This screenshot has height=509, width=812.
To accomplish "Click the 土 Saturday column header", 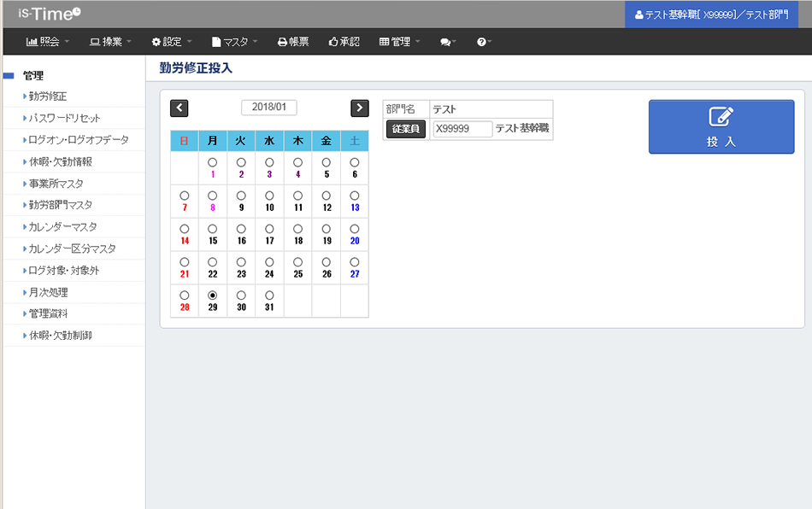I will pyautogui.click(x=355, y=141).
